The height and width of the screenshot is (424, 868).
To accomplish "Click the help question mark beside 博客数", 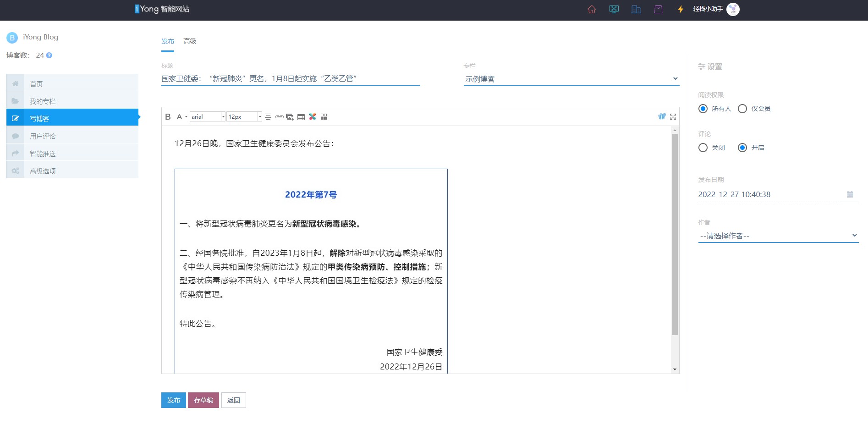I will [x=49, y=55].
